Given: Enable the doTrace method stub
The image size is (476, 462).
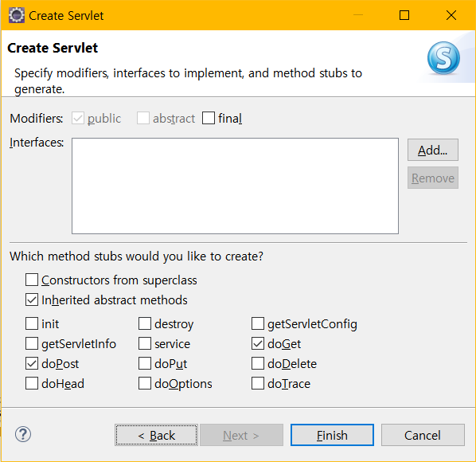Looking at the screenshot, I should pos(258,383).
